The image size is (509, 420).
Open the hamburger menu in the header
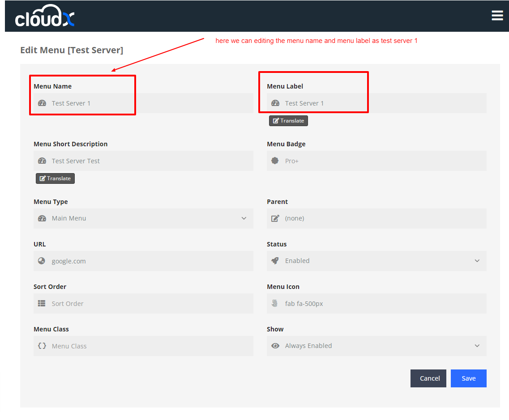497,16
